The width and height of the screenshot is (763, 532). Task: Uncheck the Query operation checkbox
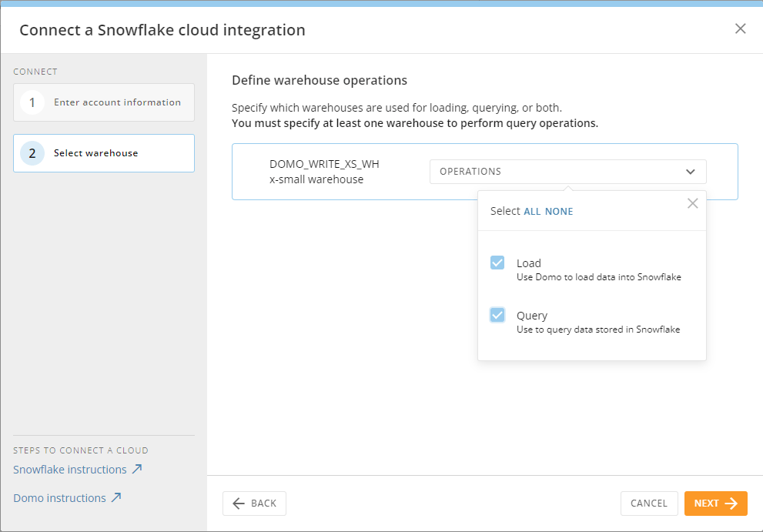[x=497, y=315]
